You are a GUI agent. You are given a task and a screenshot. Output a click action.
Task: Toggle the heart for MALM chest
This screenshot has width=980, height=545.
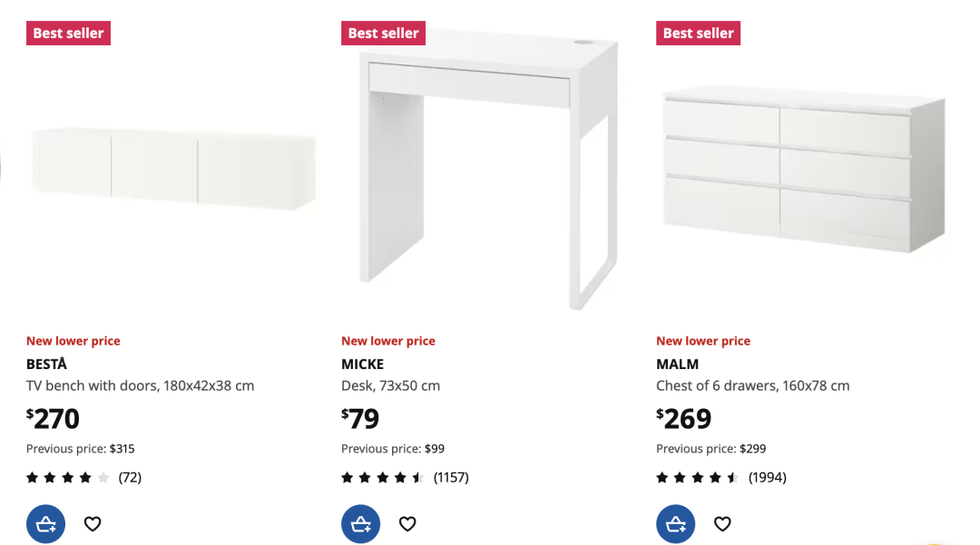(722, 524)
